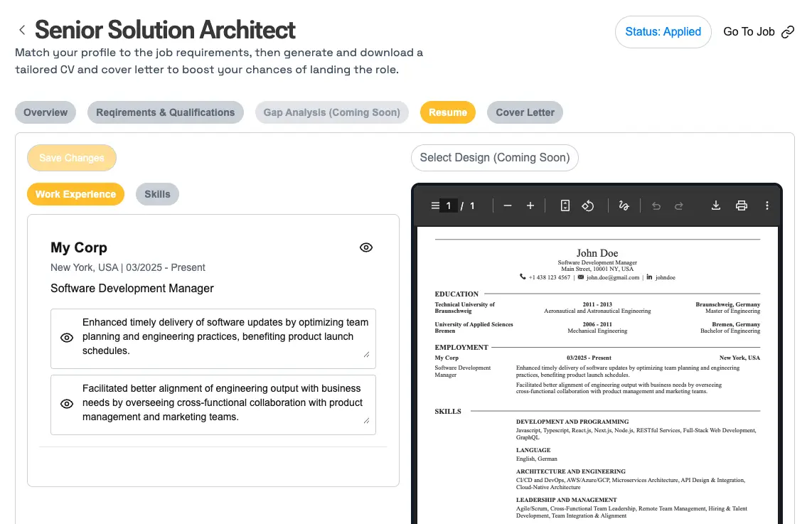The width and height of the screenshot is (812, 524).
Task: Show the Skills section editor
Action: 157,194
